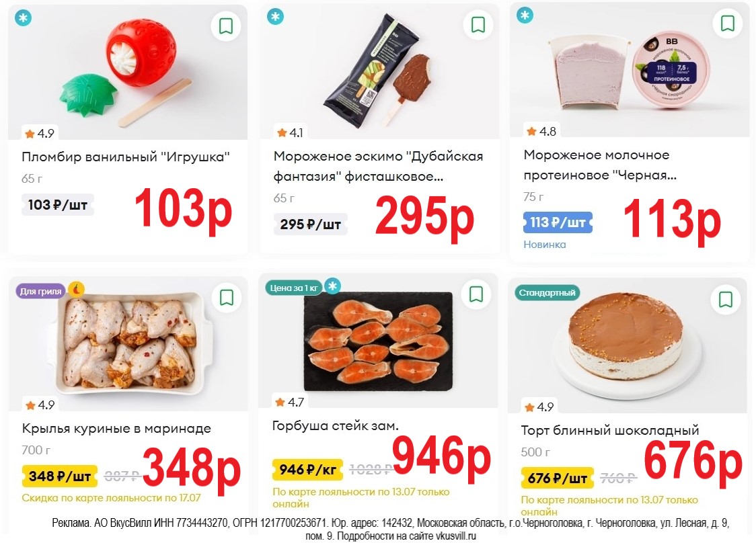Click the snowflake icon on the эскимо card
The width and height of the screenshot is (756, 543).
click(275, 17)
